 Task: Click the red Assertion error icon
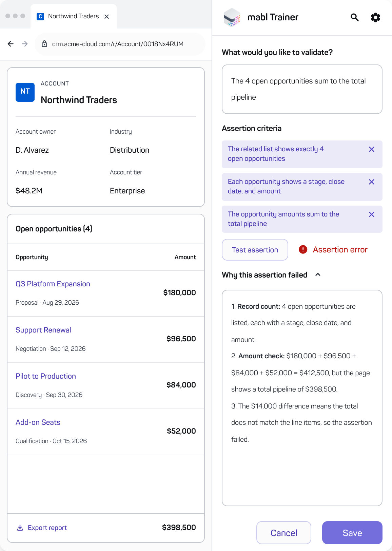point(303,250)
